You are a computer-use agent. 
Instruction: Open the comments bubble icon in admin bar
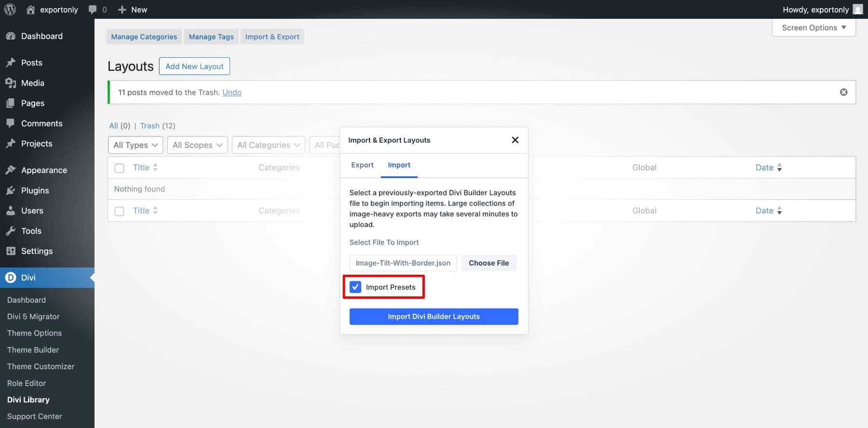click(x=93, y=10)
